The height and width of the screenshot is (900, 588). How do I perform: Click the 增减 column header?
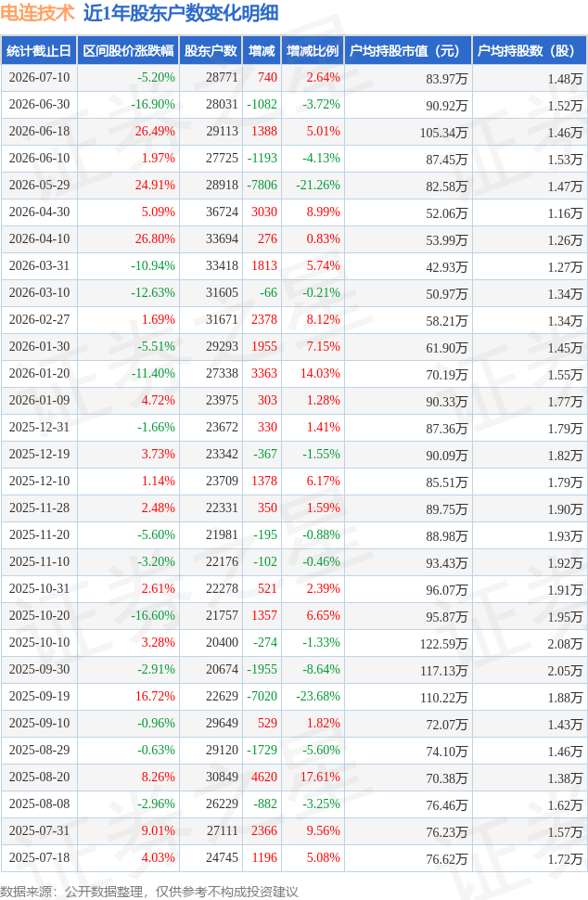click(262, 50)
